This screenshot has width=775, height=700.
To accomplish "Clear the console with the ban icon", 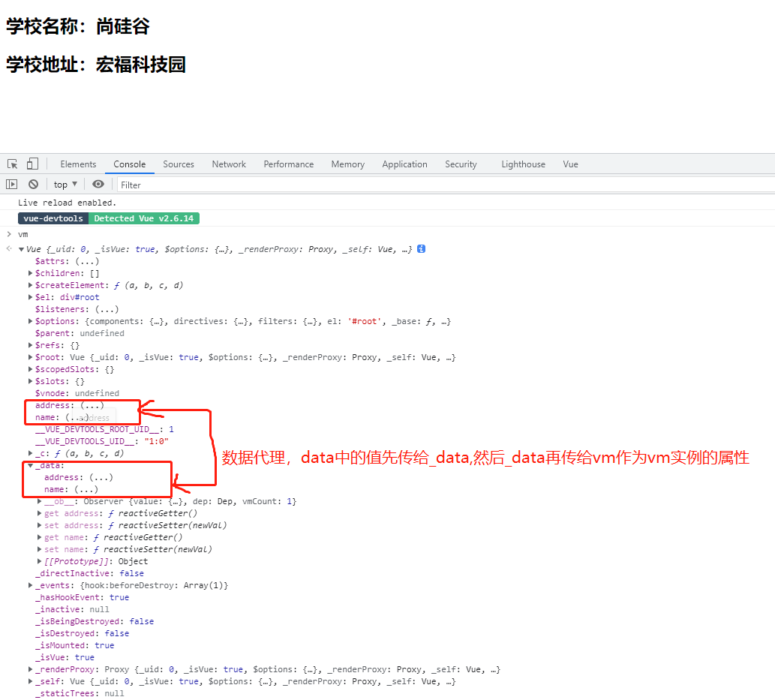I will coord(33,185).
